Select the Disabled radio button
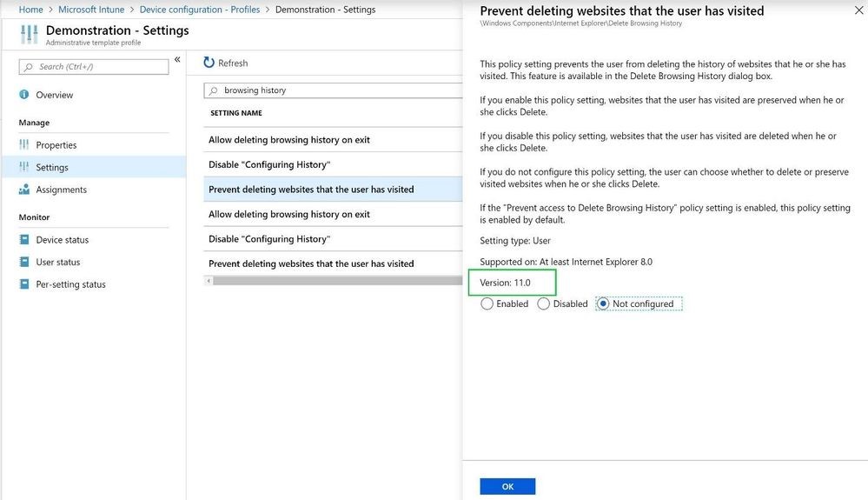 (x=544, y=303)
